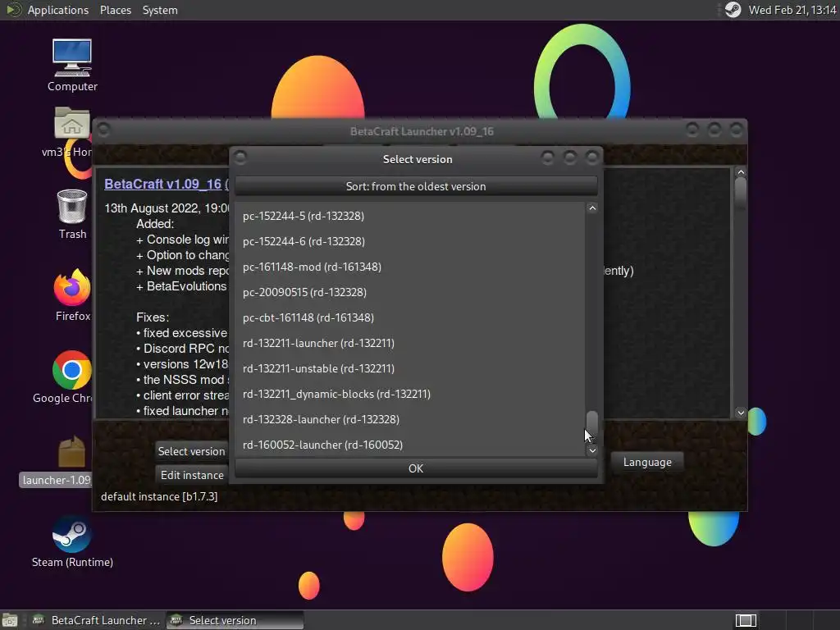Click Select version button in launcher window

[x=192, y=451]
